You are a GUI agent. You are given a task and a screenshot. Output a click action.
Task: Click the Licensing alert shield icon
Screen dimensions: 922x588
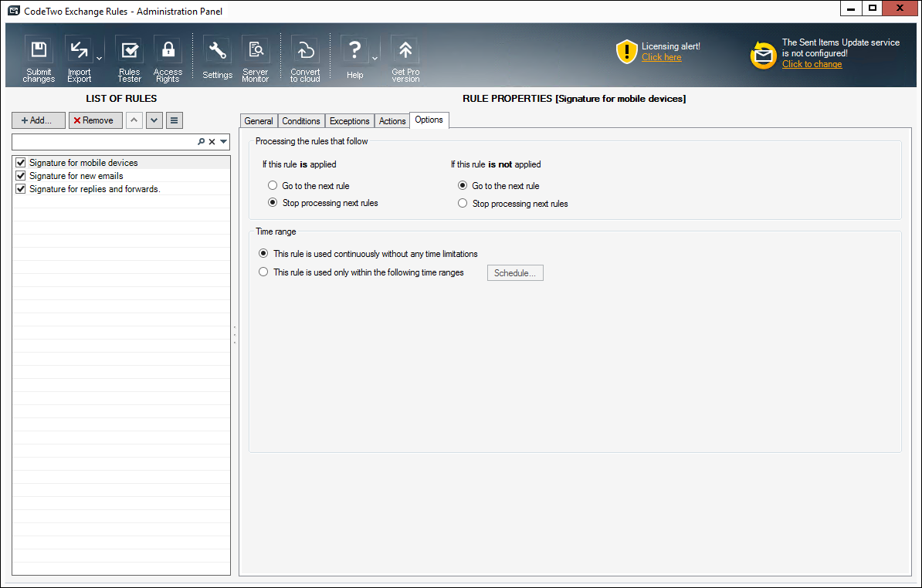(x=627, y=52)
